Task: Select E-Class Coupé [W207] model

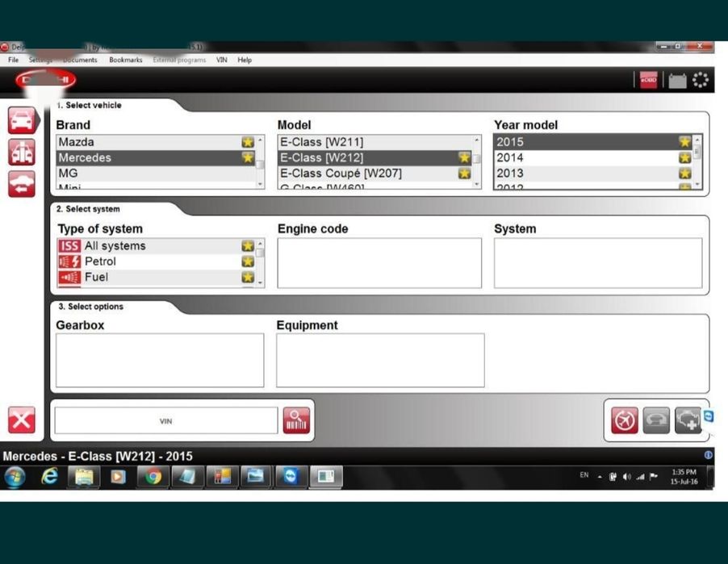Action: coord(375,173)
